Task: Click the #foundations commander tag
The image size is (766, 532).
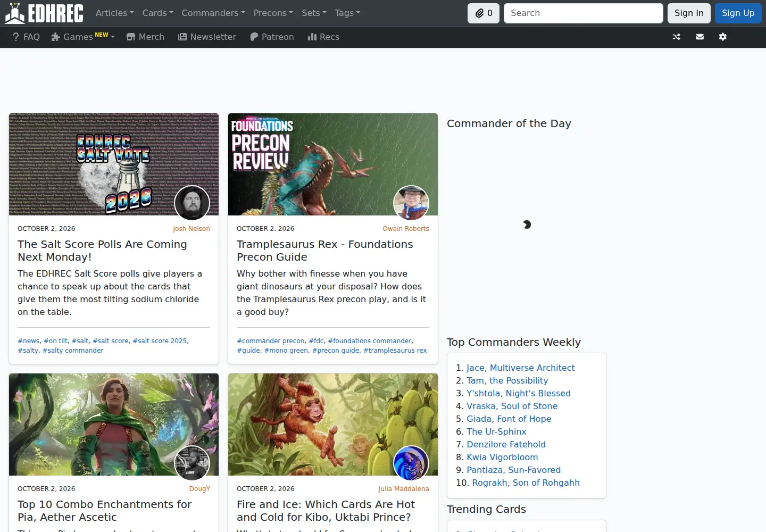Action: coord(370,341)
